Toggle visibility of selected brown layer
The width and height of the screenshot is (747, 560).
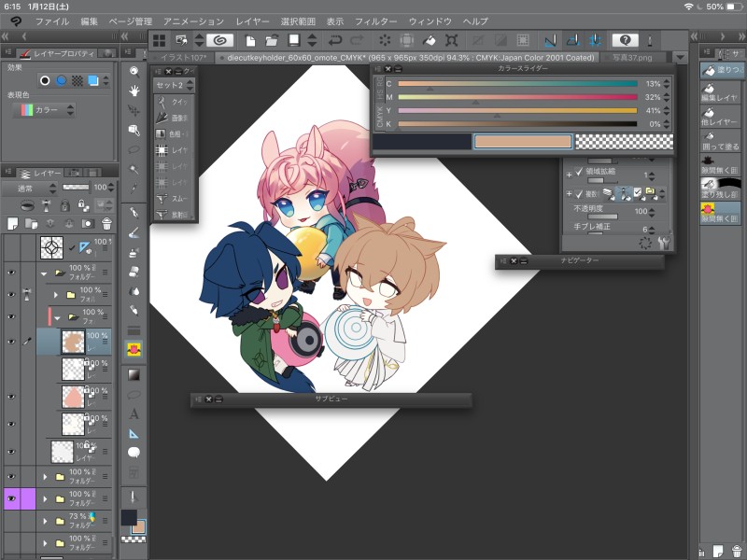click(11, 342)
